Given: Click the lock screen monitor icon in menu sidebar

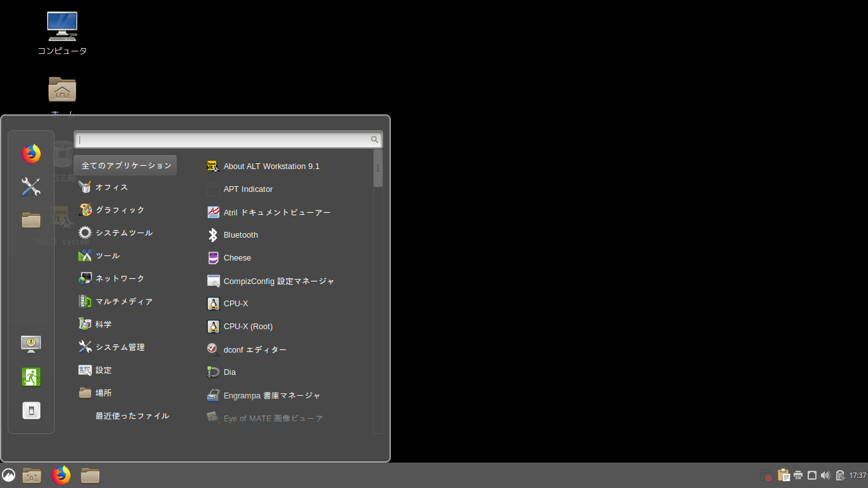Looking at the screenshot, I should 31,344.
